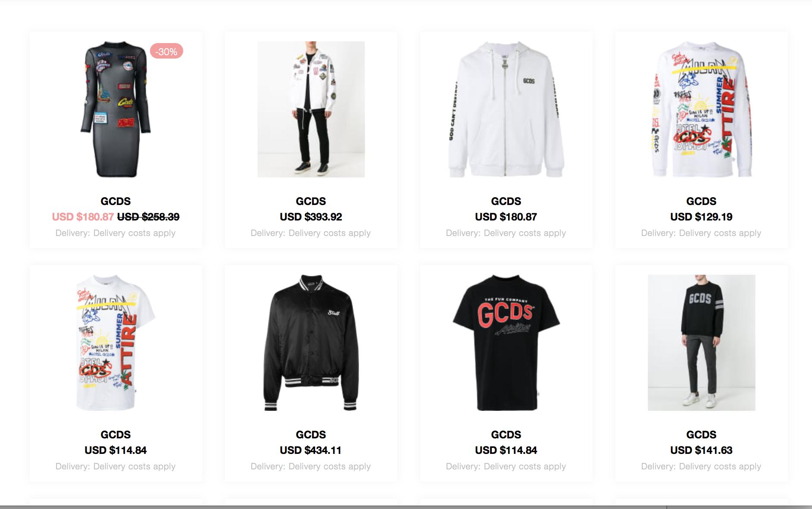Viewport: 812px width, 509px height.
Task: Click the USD $129.19 hoodie price
Action: [701, 217]
